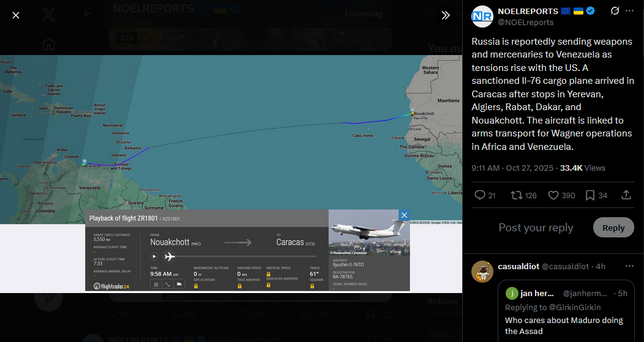Open the quoted jan her... post
This screenshot has width=644, height=342.
(x=566, y=311)
